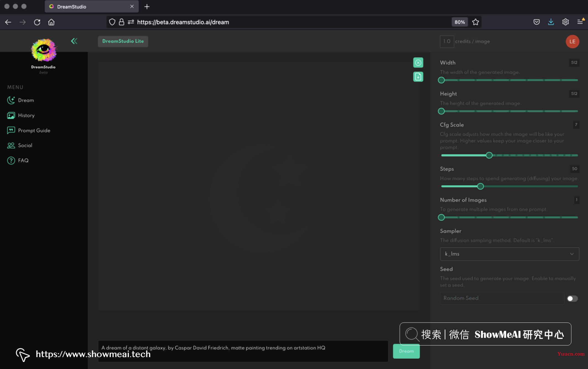Show browser downloads
This screenshot has height=369, width=588.
click(551, 22)
